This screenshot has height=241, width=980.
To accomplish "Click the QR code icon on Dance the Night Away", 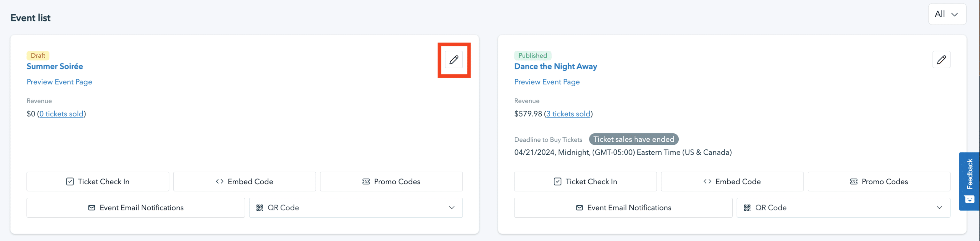I will (x=747, y=207).
